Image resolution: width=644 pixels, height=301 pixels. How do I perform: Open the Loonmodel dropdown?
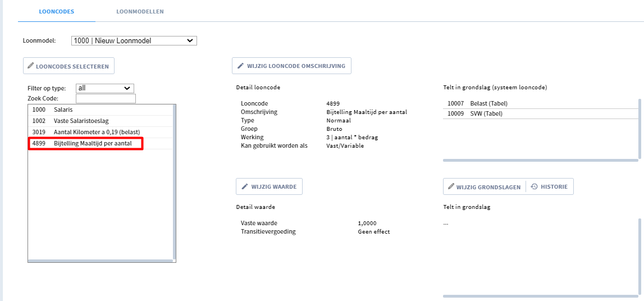134,40
